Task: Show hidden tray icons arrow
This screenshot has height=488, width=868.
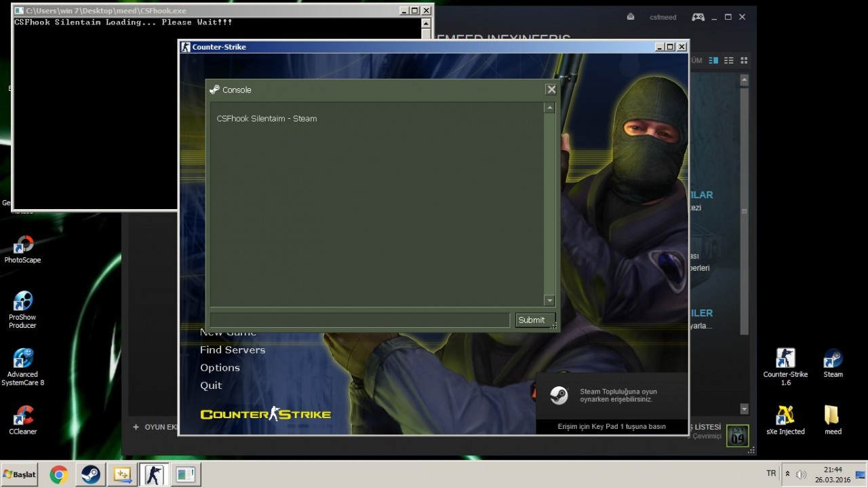Action: 787,474
